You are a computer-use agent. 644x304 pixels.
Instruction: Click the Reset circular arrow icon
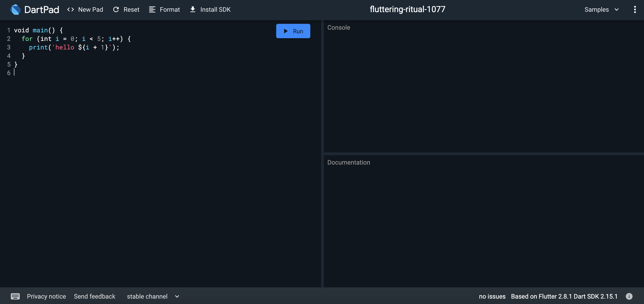pos(116,9)
